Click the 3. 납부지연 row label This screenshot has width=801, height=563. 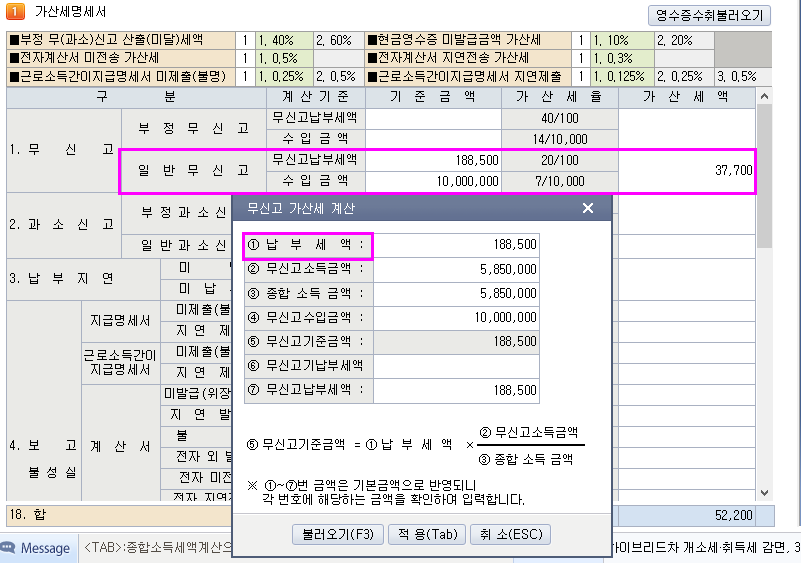(x=83, y=278)
